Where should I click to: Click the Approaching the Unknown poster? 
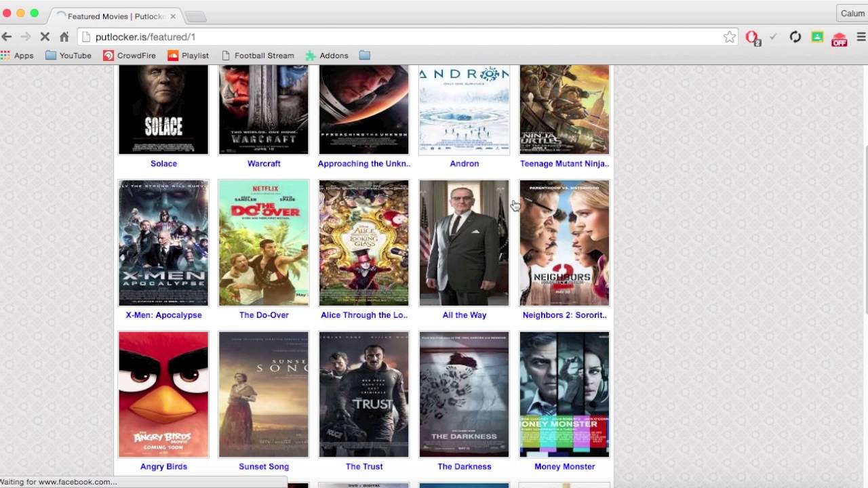click(364, 110)
